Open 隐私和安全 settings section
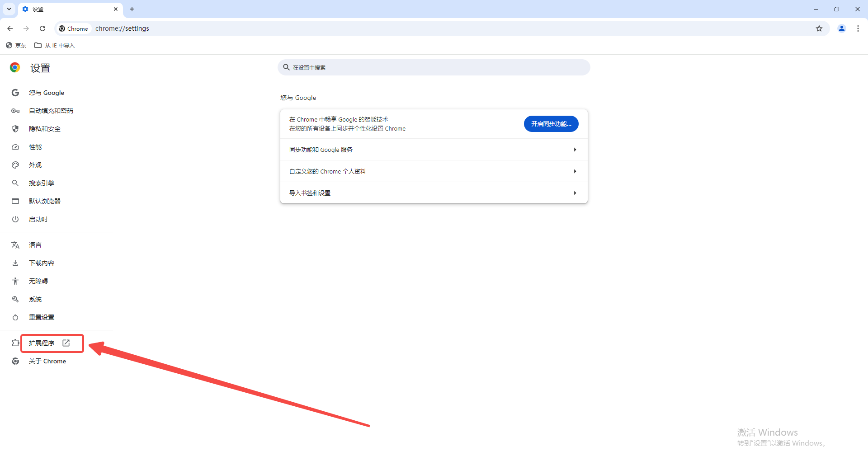 point(45,129)
